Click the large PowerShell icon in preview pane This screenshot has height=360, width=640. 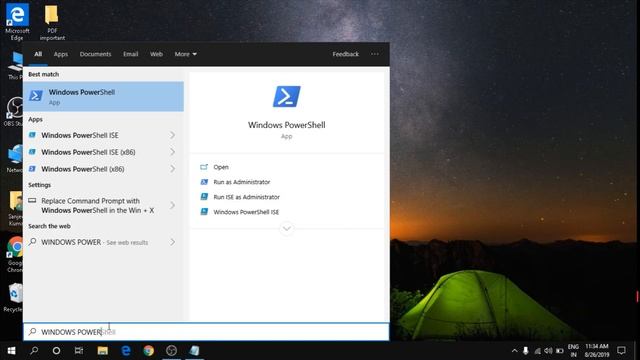(287, 96)
